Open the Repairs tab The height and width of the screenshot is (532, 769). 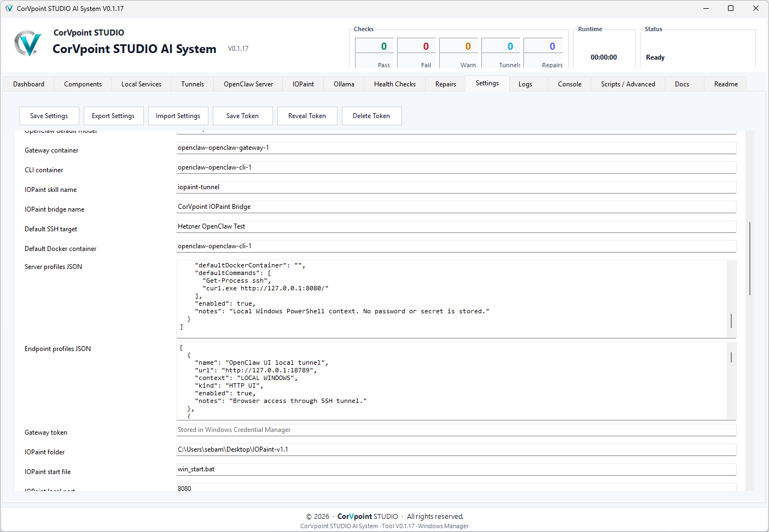click(446, 84)
